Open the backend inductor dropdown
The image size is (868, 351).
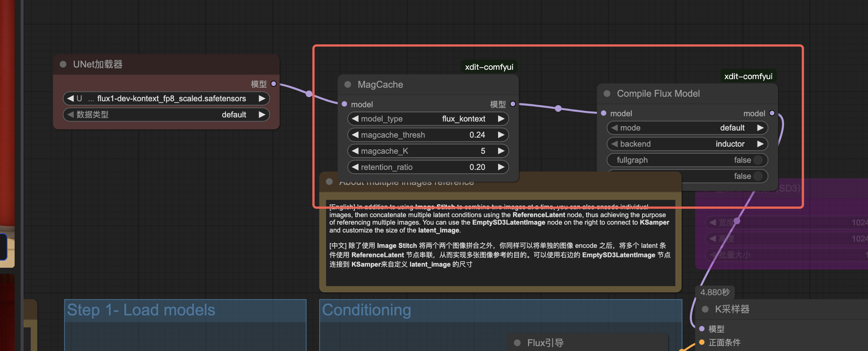(x=687, y=144)
